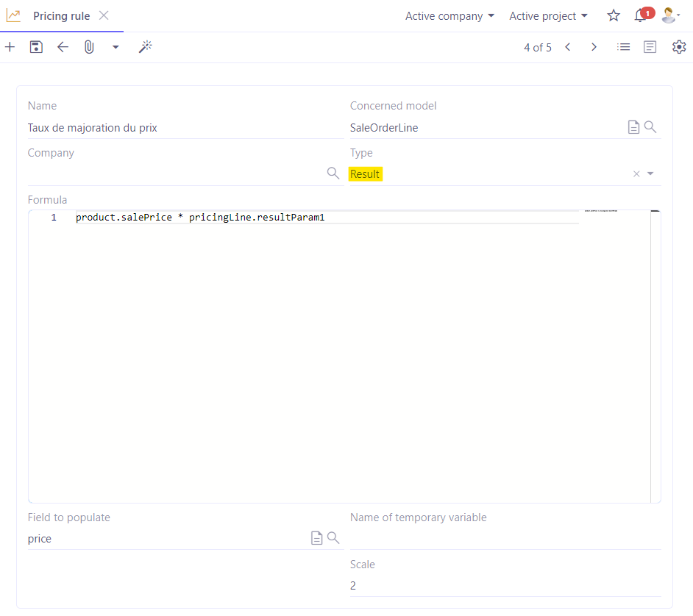Image resolution: width=693 pixels, height=616 pixels.
Task: Clear the Type selection X
Action: (x=636, y=174)
